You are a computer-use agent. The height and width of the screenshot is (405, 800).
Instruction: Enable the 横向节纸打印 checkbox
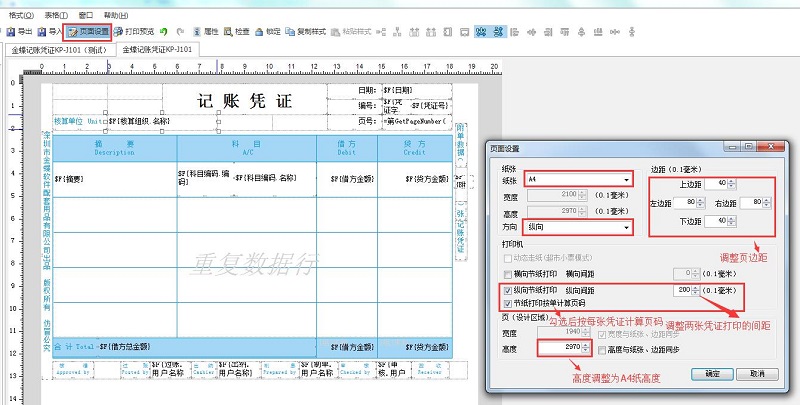(510, 272)
